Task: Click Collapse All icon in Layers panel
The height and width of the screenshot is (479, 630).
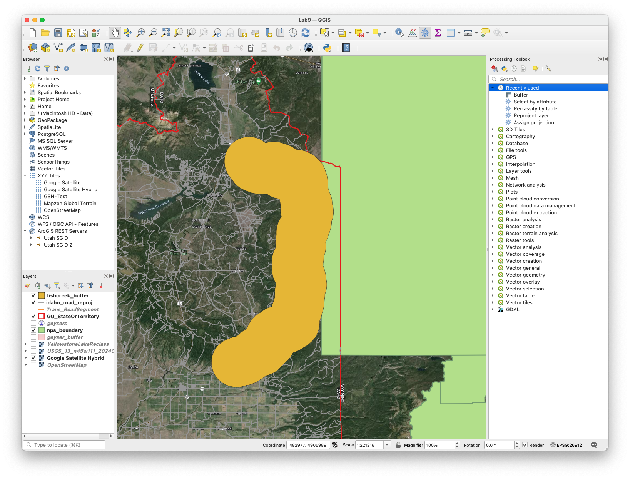Action: [x=90, y=286]
